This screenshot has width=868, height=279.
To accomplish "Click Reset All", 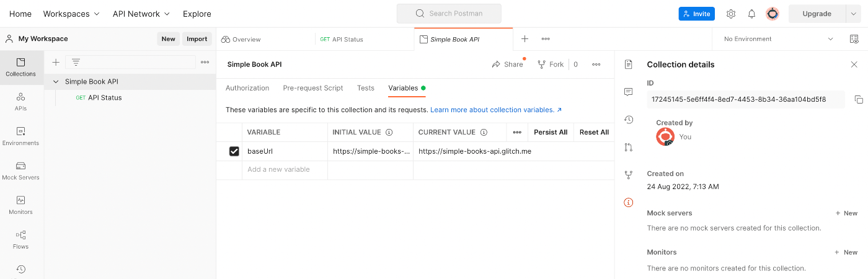I will tap(594, 132).
